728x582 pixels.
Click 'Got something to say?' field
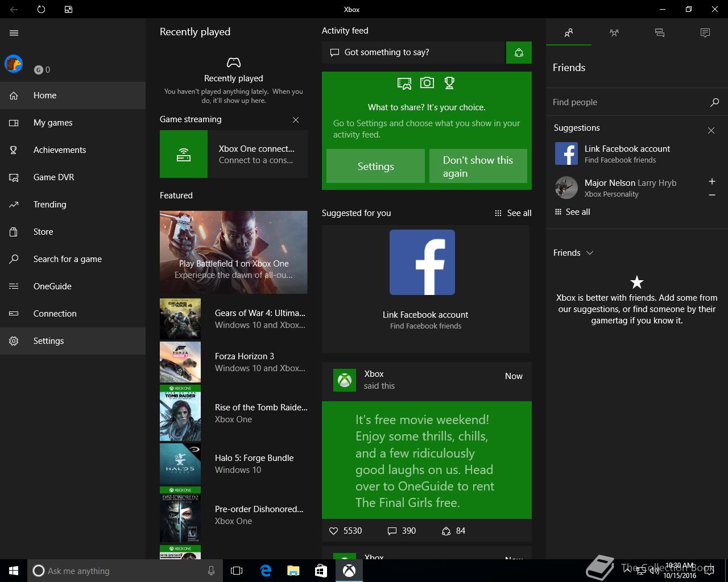click(413, 52)
